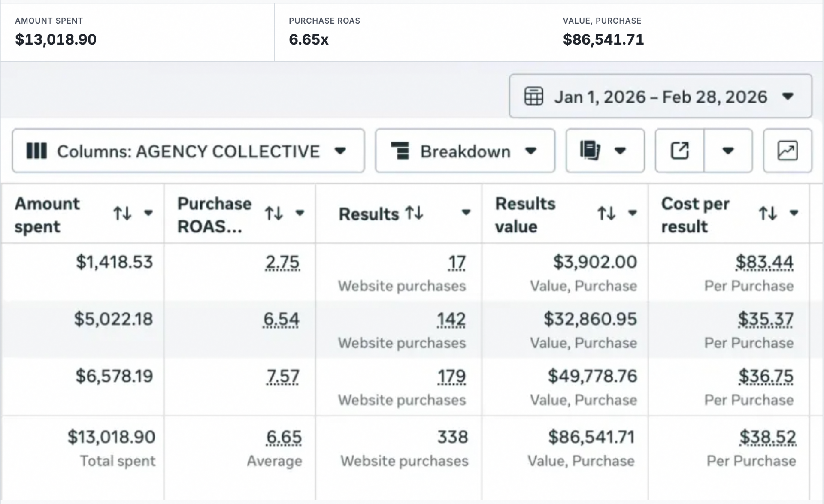Click the 6.54 ROAS value
This screenshot has width=824, height=504.
(281, 319)
